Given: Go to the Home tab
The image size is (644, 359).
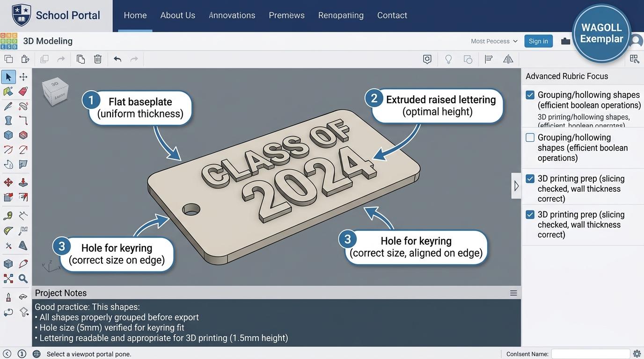Looking at the screenshot, I should pos(135,15).
